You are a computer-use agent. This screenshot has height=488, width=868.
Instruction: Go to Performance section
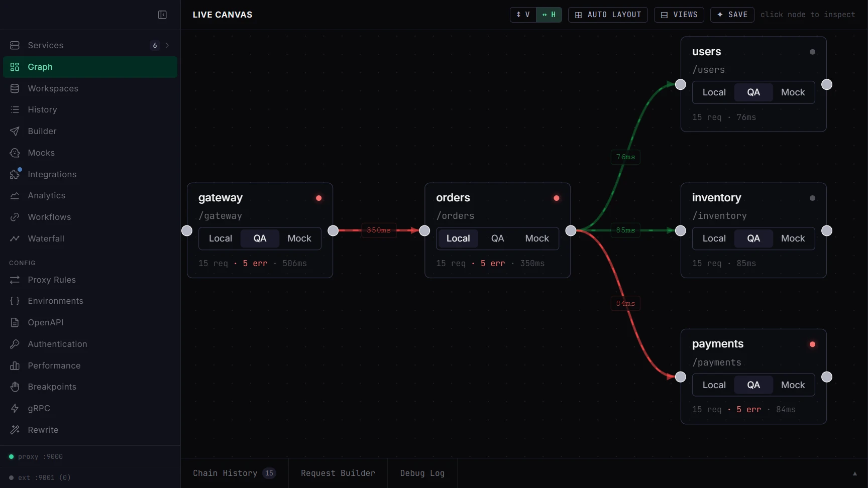coord(90,365)
